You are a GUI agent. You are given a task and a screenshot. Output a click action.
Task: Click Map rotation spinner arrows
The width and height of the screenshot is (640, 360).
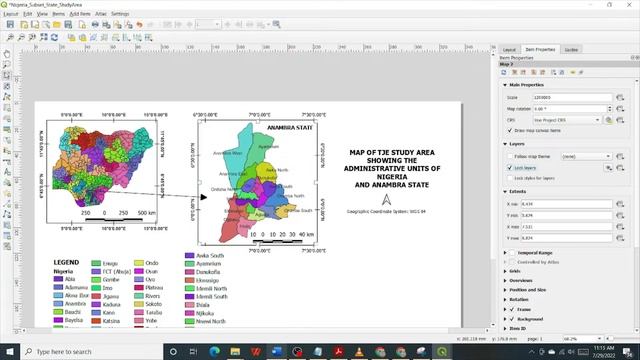pyautogui.click(x=610, y=109)
